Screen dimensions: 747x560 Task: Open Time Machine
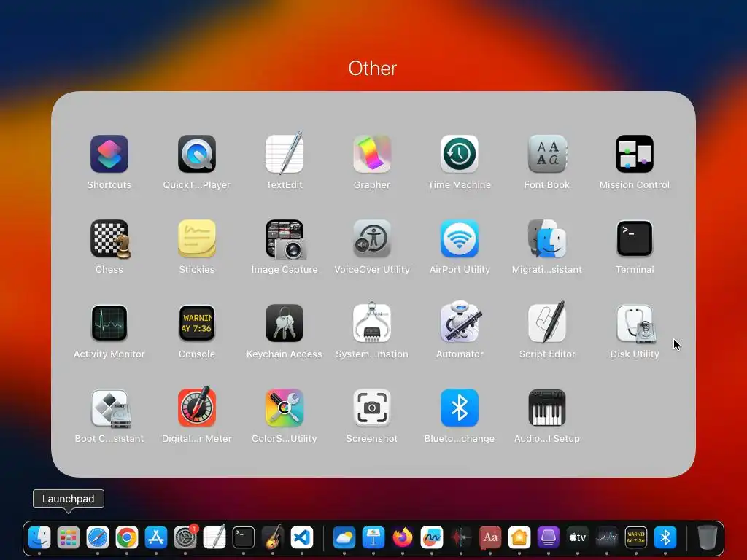tap(460, 154)
